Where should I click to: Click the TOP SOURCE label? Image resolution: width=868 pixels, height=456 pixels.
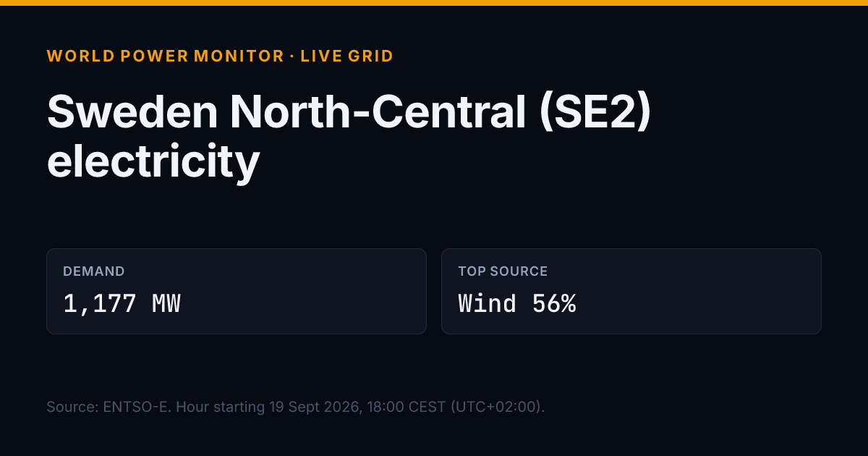(x=503, y=271)
